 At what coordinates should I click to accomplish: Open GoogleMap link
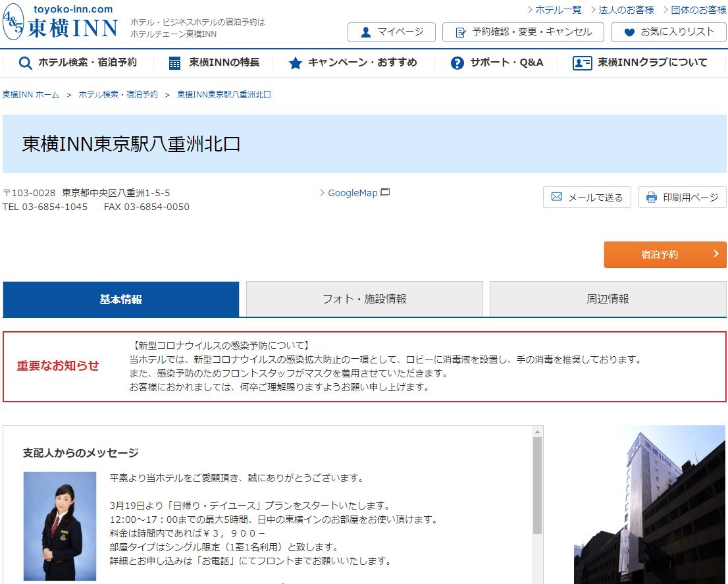[x=353, y=193]
